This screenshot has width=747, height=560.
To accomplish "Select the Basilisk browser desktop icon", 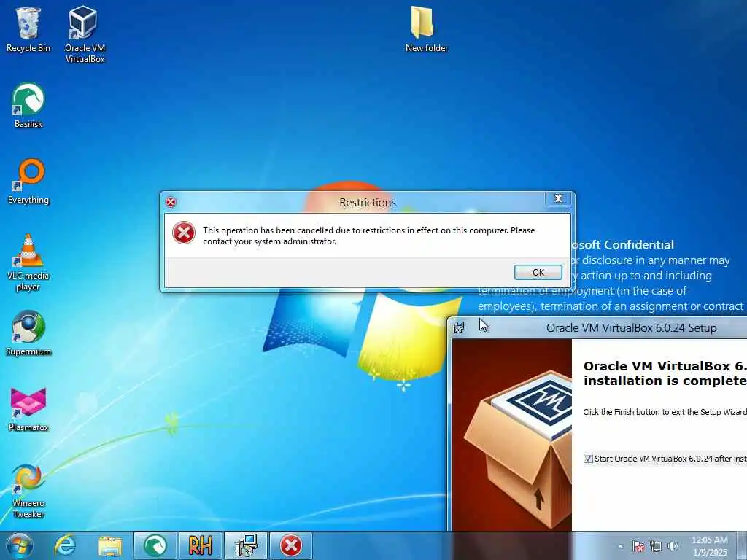I will [x=28, y=106].
